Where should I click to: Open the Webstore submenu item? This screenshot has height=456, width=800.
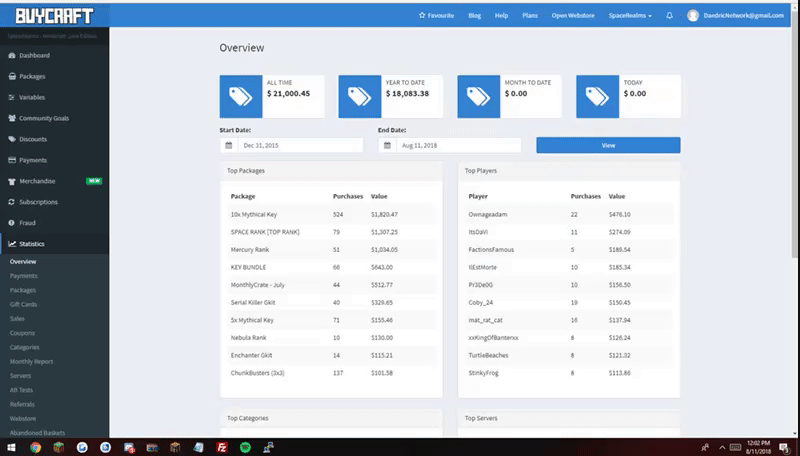[23, 418]
